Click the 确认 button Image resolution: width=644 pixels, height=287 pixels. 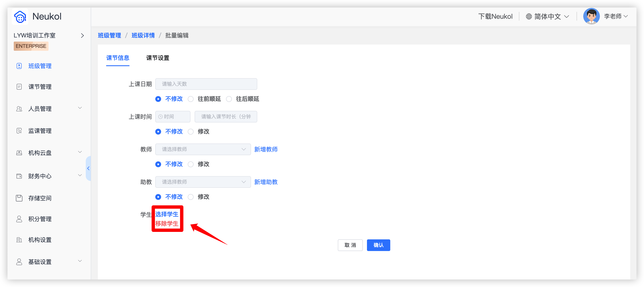378,245
